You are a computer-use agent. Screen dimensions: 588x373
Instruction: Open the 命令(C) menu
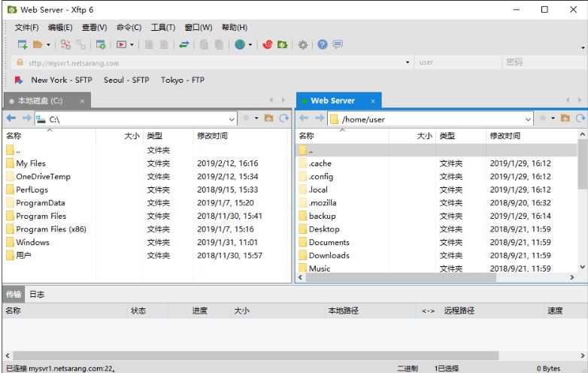tap(129, 27)
